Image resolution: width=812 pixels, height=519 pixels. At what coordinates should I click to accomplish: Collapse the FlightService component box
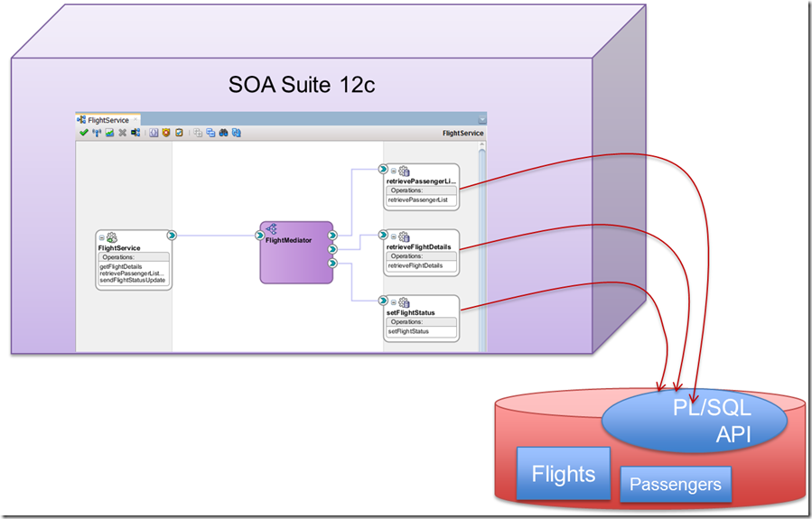(103, 237)
